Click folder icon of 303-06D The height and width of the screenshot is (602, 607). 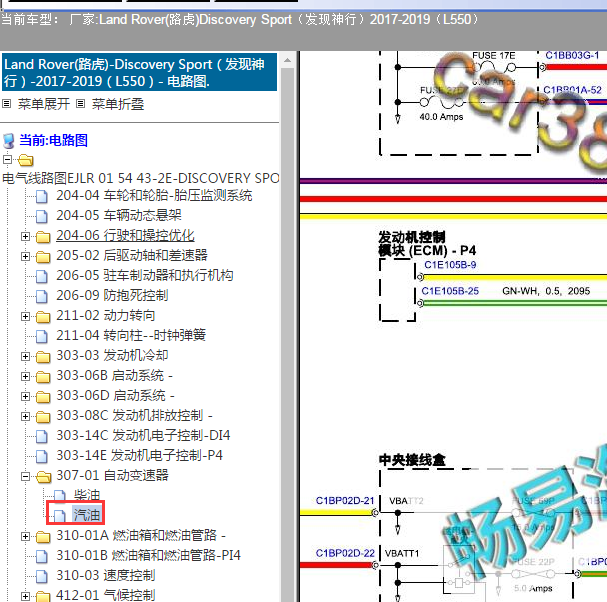coord(43,397)
